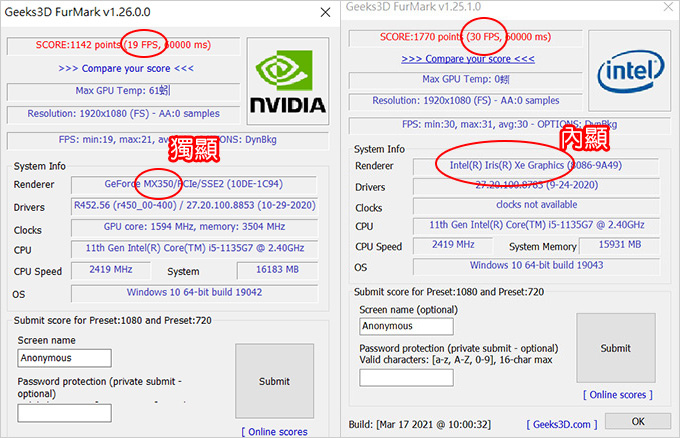Open the Geeks3D.com link
This screenshot has width=680, height=438.
coord(562,424)
